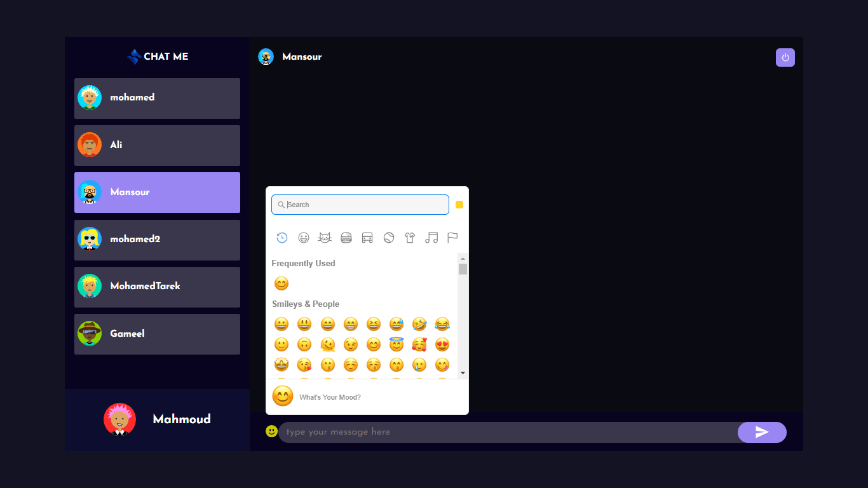Click Mahmoud's profile avatar
Screen dimensions: 868x488
119,419
